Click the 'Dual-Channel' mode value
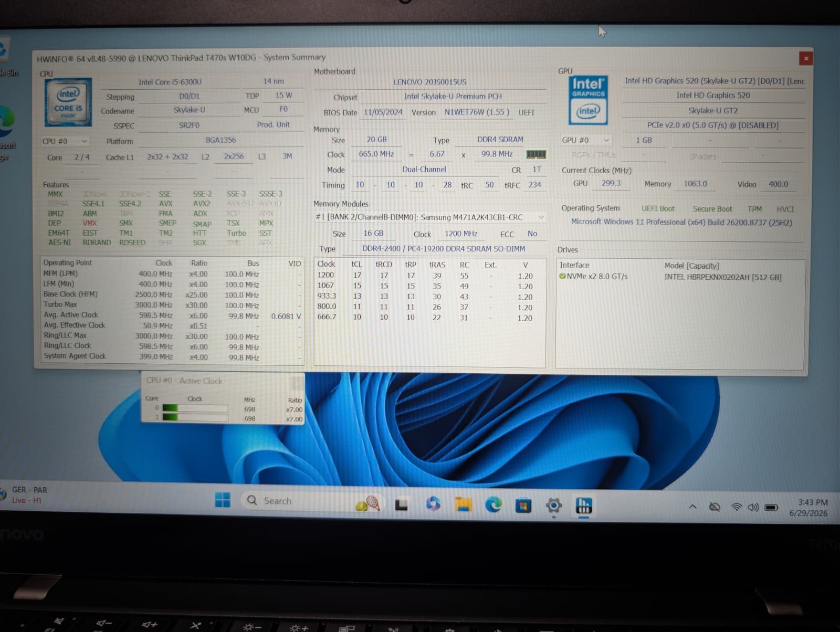Viewport: 840px width, 632px height. pyautogui.click(x=424, y=170)
